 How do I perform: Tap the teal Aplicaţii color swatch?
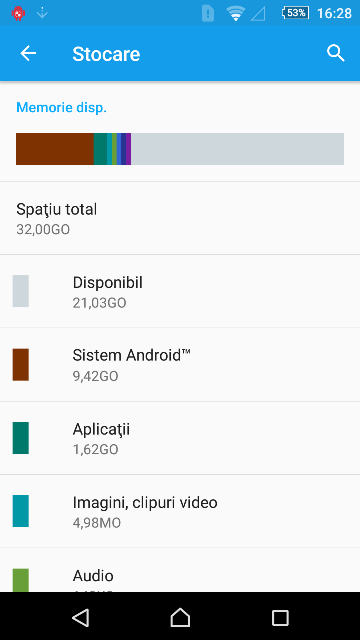[x=20, y=438]
